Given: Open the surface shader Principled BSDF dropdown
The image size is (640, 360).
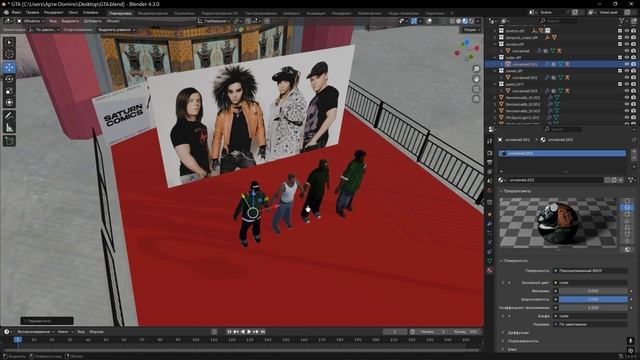Looking at the screenshot, I should point(590,271).
